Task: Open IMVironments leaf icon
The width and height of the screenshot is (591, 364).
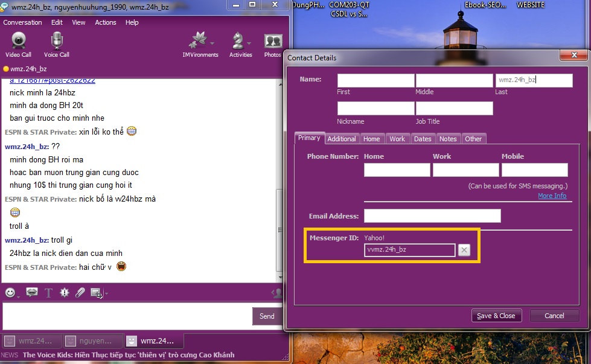Action: [x=198, y=40]
